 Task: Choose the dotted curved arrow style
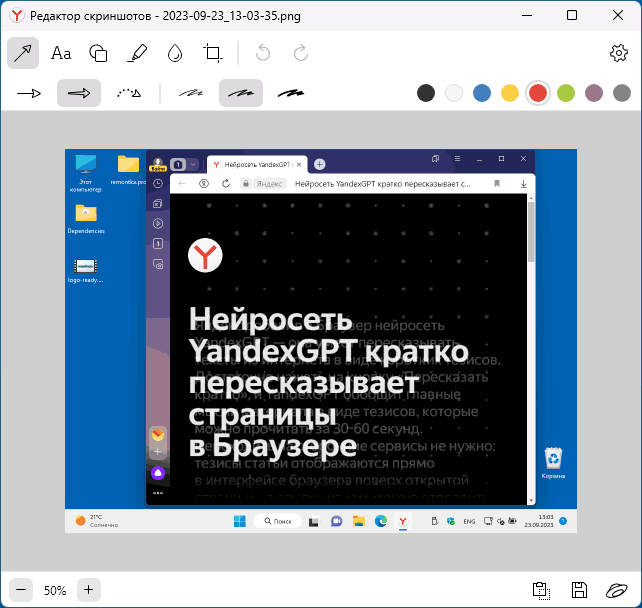(129, 93)
